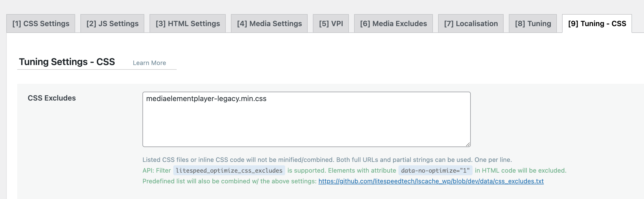Click the active [9] Tuning - CSS tab

[x=597, y=24]
